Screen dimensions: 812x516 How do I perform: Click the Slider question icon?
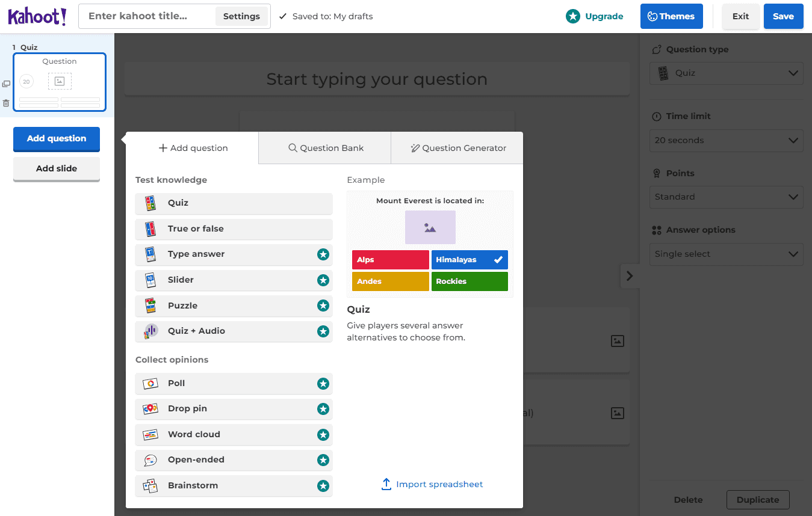[x=150, y=280]
